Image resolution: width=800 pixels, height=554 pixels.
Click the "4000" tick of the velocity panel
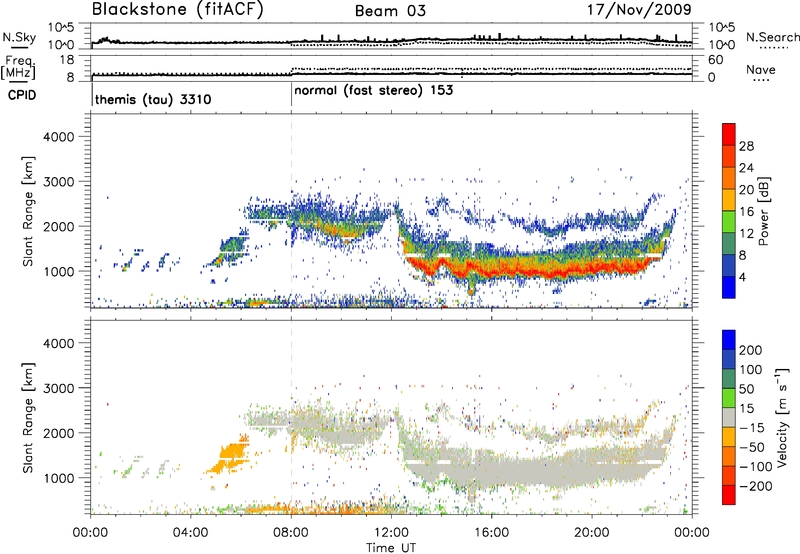(59, 343)
